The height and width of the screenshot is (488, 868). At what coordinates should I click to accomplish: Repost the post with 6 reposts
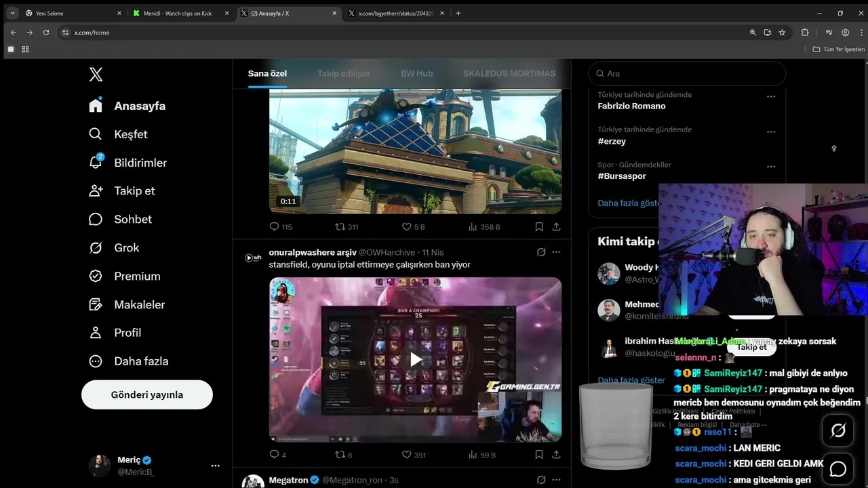pyautogui.click(x=344, y=455)
